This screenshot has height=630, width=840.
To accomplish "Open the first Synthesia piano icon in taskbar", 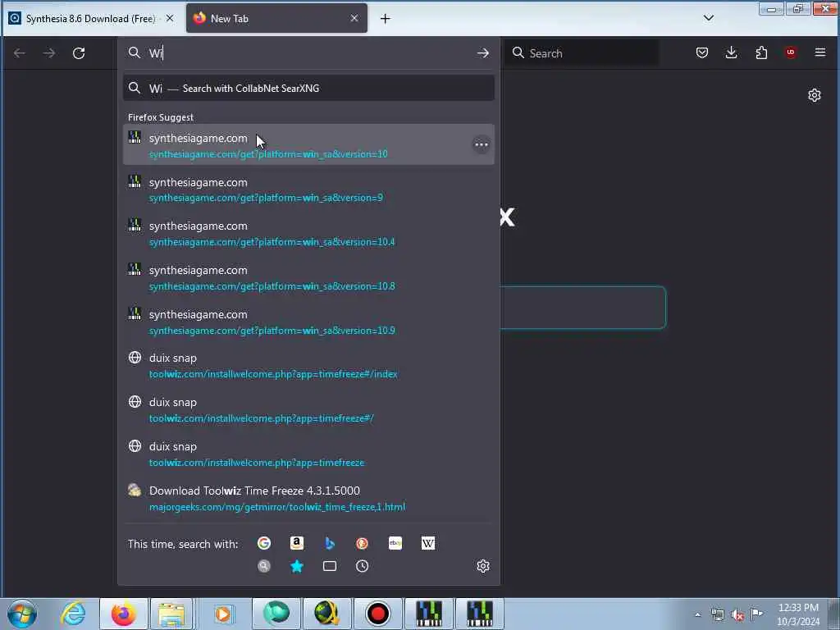I will pos(429,614).
